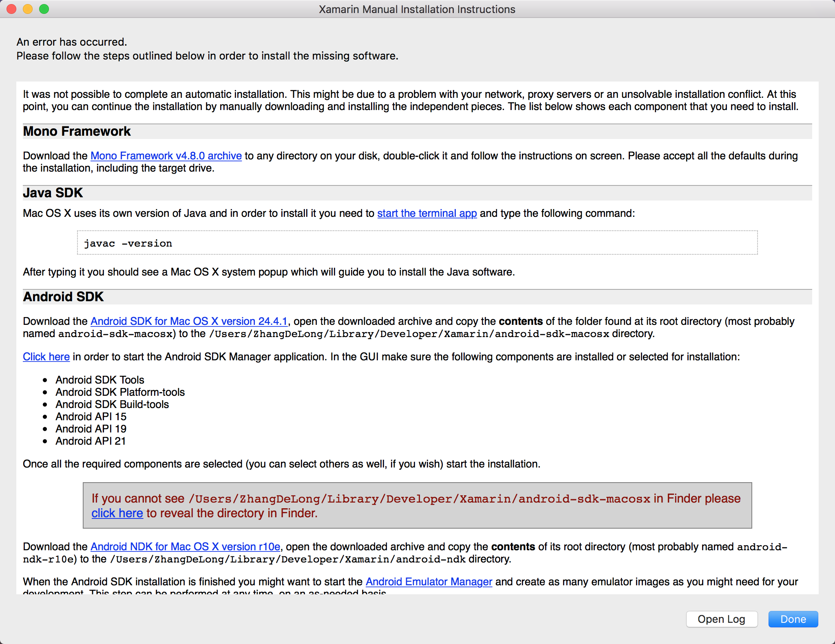This screenshot has width=835, height=644.
Task: Click the 'Android SDK Build-tools' list item
Action: 112,404
